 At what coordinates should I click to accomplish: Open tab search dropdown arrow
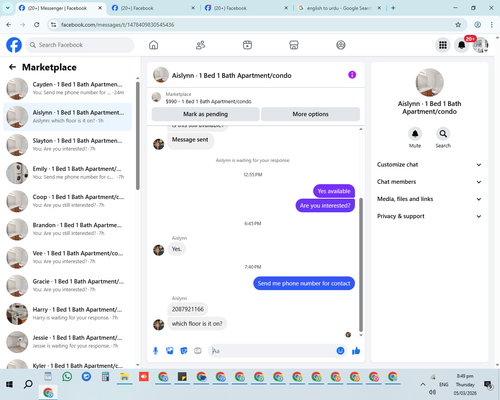pyautogui.click(x=7, y=8)
